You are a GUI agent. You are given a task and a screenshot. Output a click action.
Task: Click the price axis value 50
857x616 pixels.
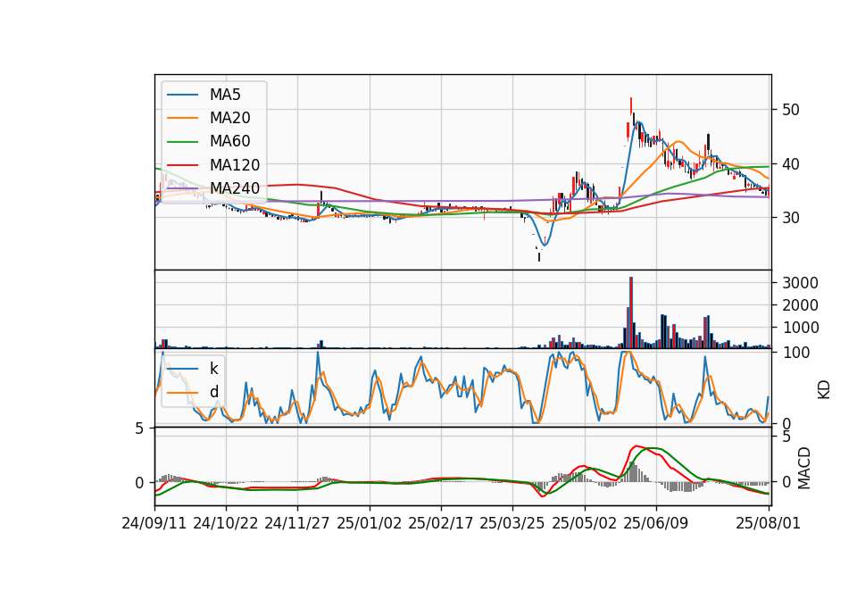pyautogui.click(x=791, y=110)
